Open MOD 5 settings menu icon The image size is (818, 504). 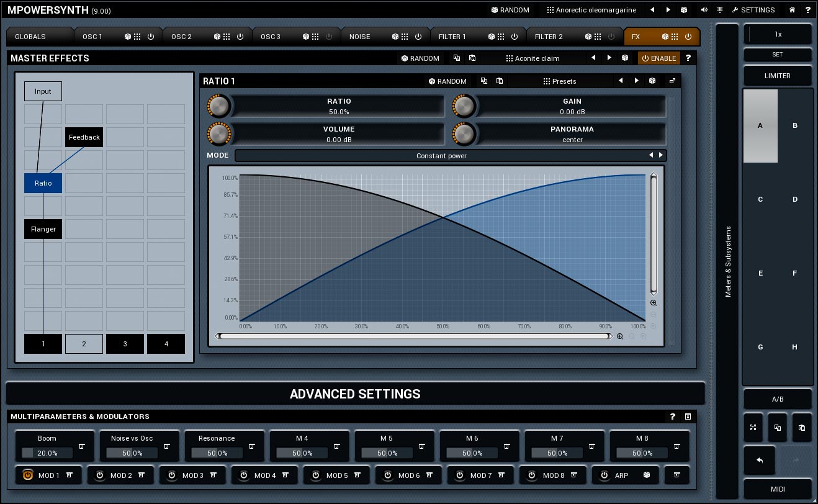(x=357, y=475)
